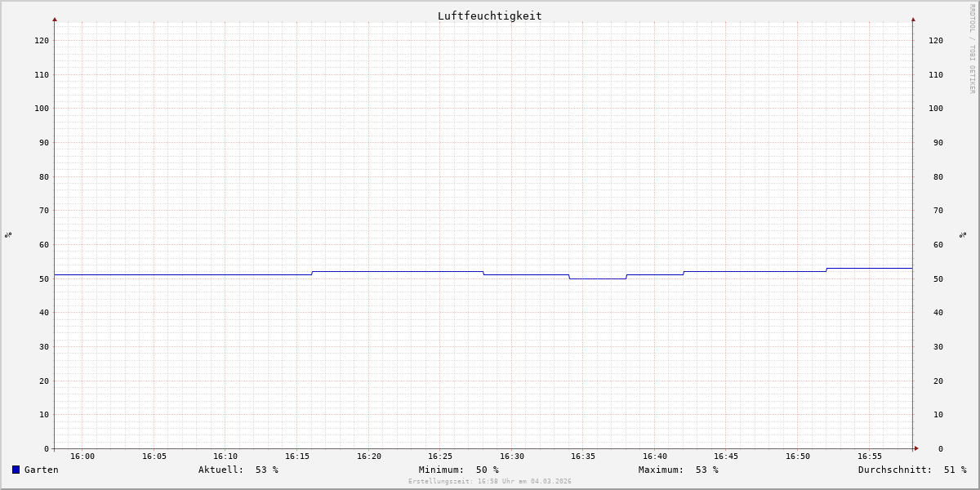Click the red arrow atop left y-axis
980x490 pixels.
coord(55,19)
